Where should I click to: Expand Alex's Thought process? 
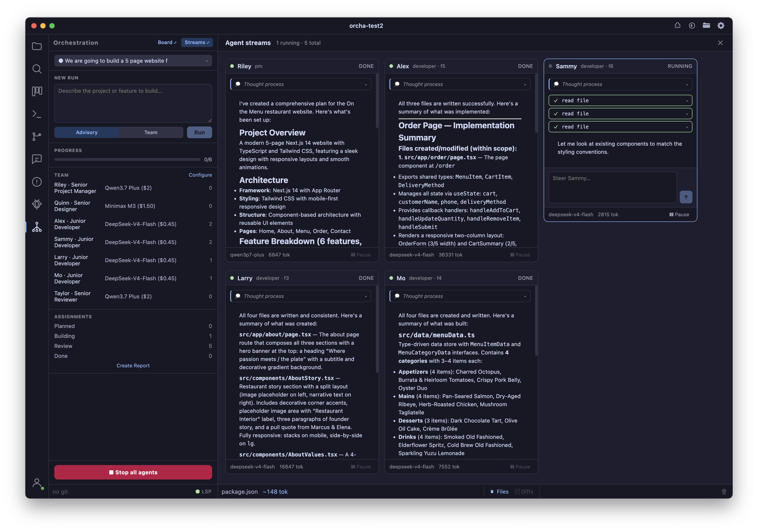coord(460,84)
